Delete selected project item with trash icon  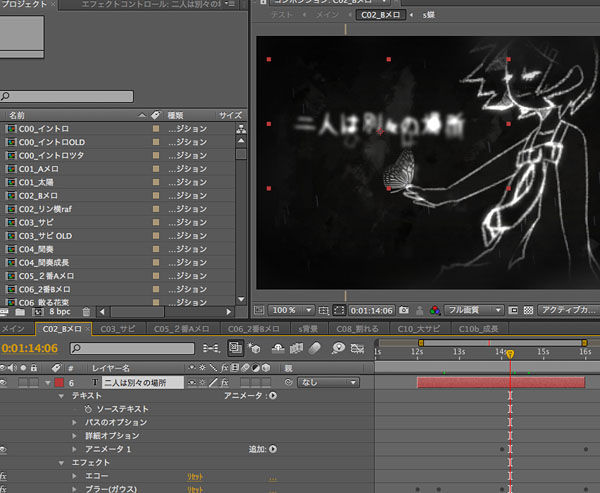(x=86, y=312)
